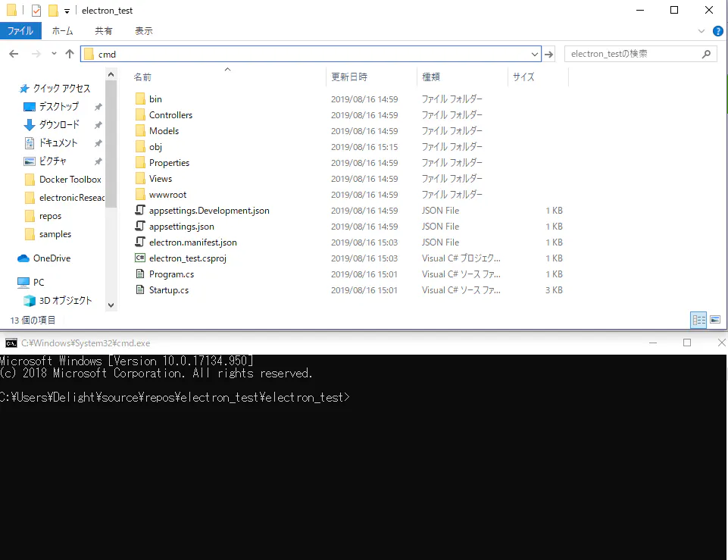Click the cmd.exe command prompt area

click(x=363, y=457)
